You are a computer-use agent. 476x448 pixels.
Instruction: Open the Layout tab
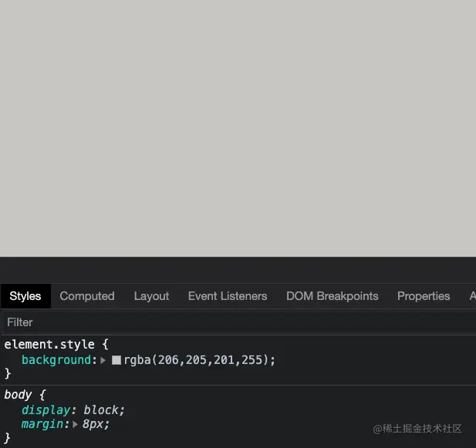pos(151,296)
